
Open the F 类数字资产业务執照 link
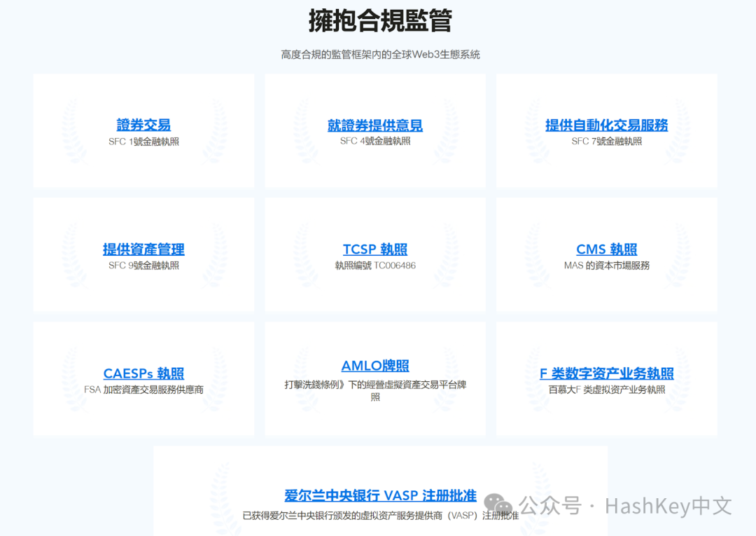coord(606,373)
